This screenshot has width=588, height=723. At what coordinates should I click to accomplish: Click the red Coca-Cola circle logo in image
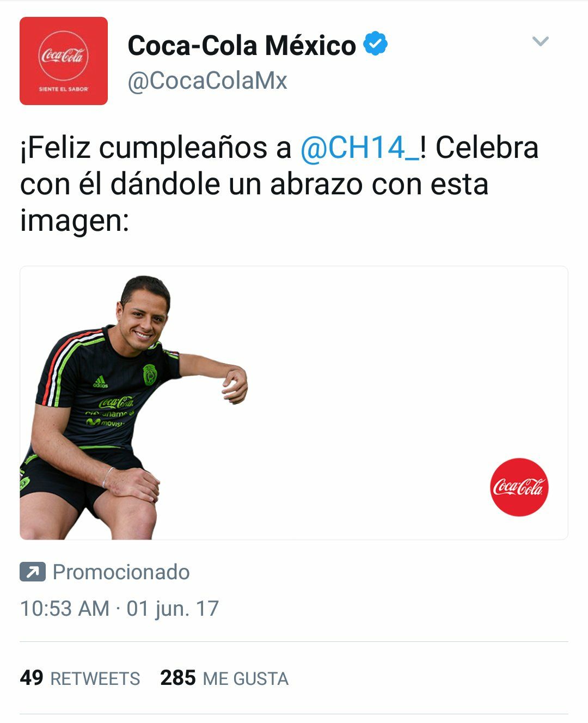(519, 487)
